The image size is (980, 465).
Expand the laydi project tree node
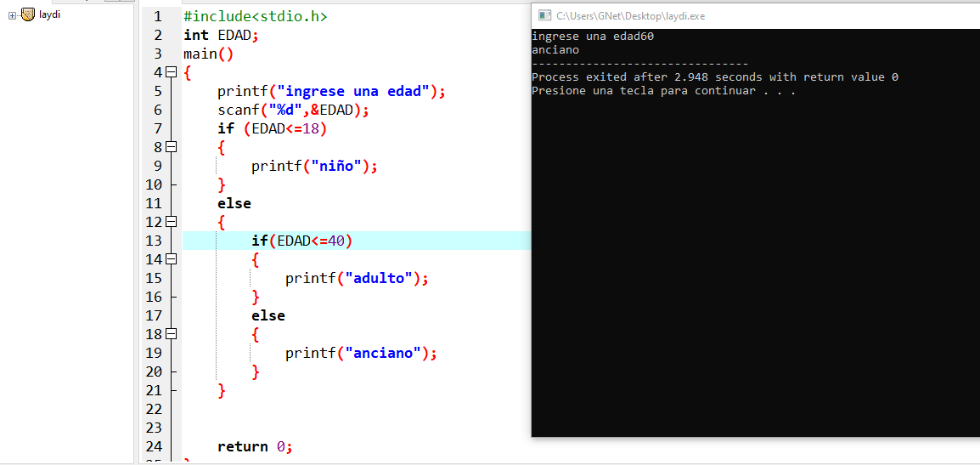coord(12,15)
